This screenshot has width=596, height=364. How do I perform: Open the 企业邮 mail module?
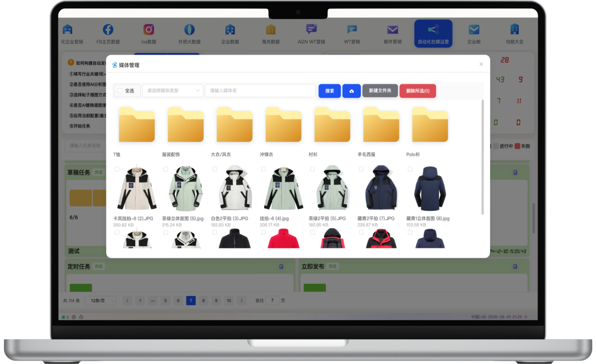click(474, 34)
